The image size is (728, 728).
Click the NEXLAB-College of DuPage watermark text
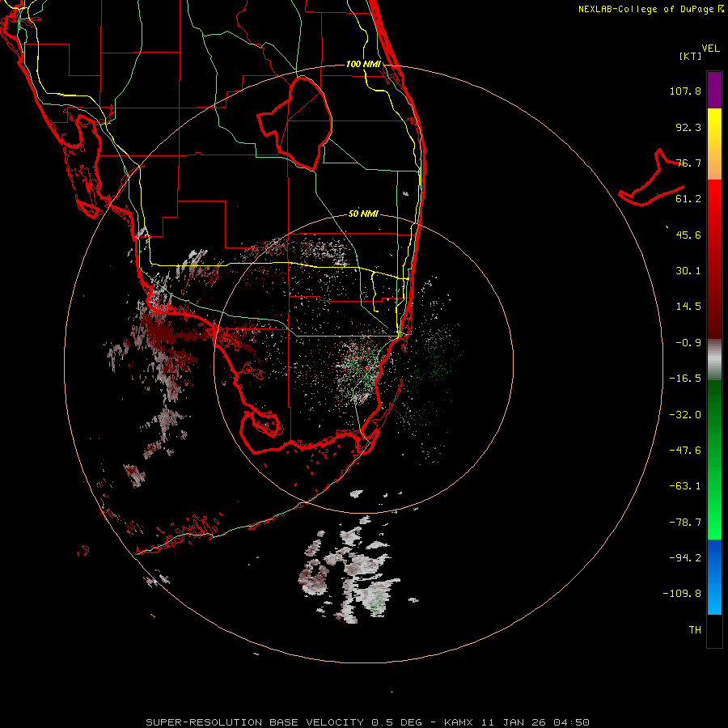[650, 9]
